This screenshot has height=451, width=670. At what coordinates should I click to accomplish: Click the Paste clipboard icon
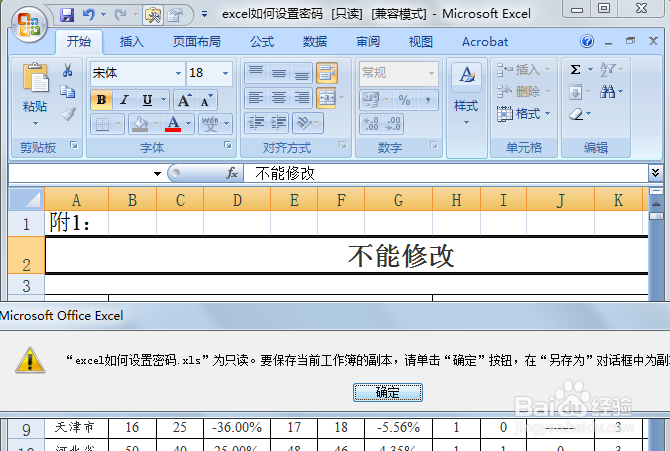[35, 78]
